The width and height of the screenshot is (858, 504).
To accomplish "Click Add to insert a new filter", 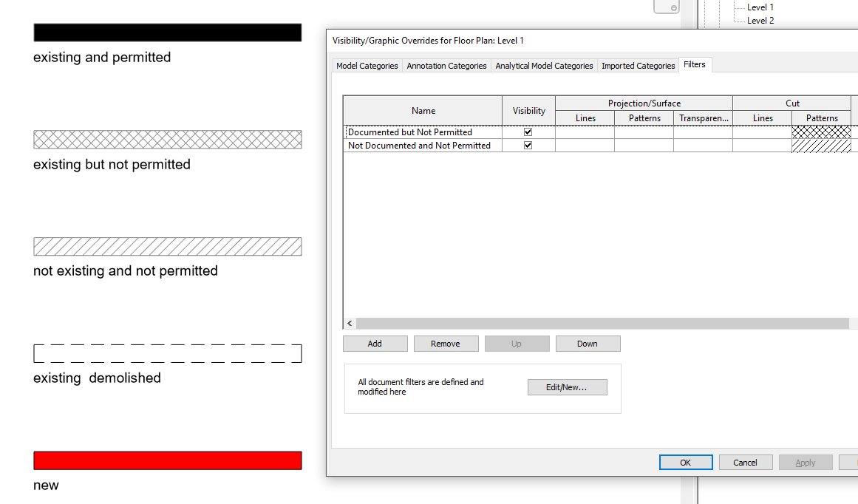I will point(375,343).
